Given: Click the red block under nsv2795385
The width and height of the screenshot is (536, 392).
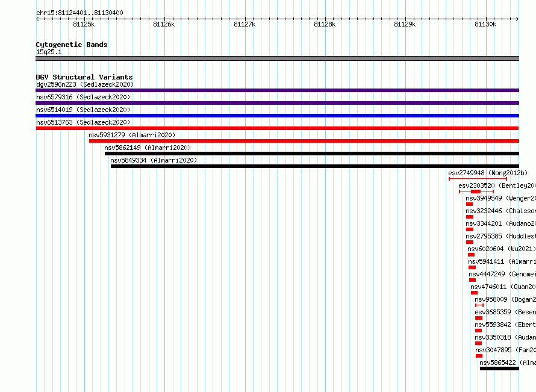Looking at the screenshot, I should (x=470, y=242).
